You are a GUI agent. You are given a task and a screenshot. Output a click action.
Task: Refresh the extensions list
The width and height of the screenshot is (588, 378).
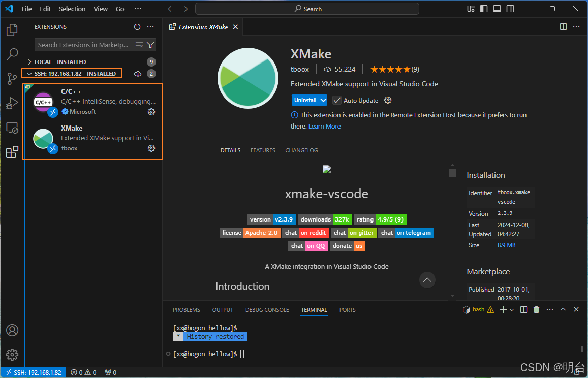(137, 27)
